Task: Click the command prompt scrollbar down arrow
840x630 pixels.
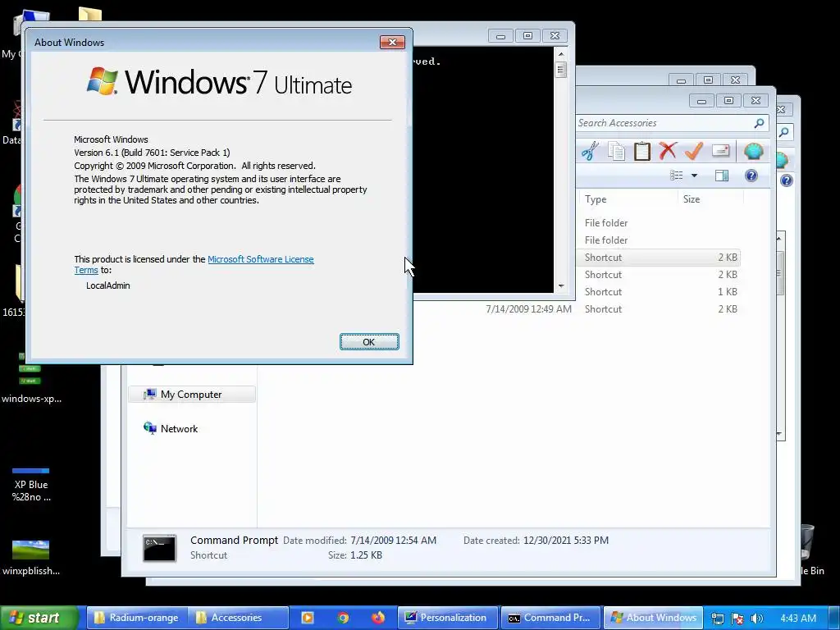Action: coord(561,286)
